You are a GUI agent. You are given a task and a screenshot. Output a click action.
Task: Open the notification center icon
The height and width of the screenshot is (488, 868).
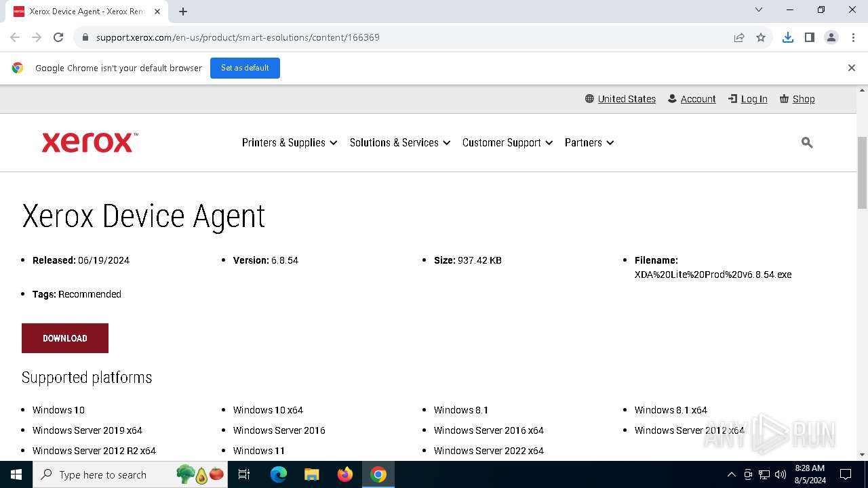click(846, 474)
